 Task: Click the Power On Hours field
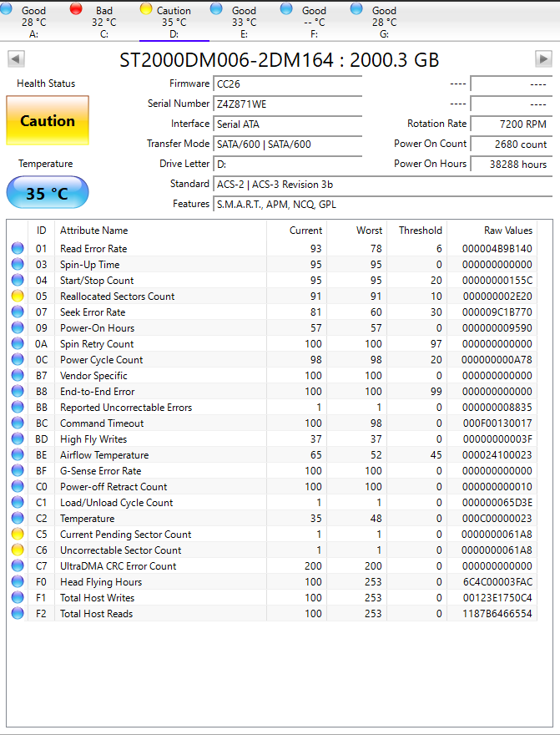(512, 165)
